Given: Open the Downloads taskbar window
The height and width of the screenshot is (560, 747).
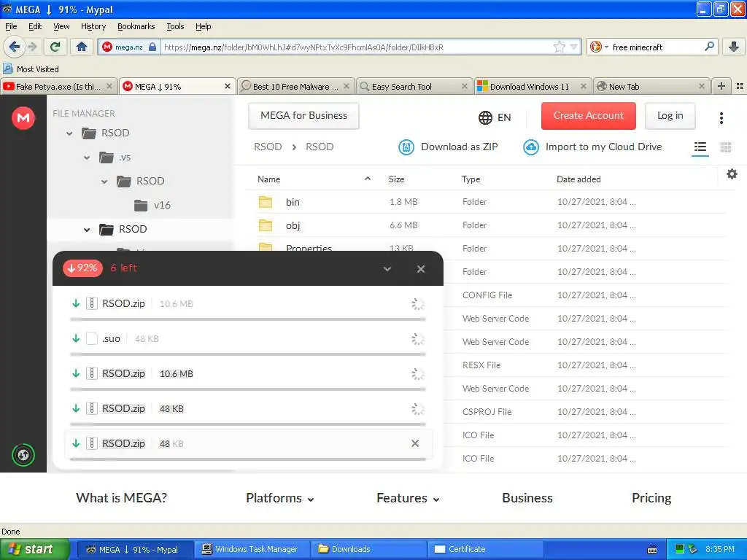Looking at the screenshot, I should (368, 550).
